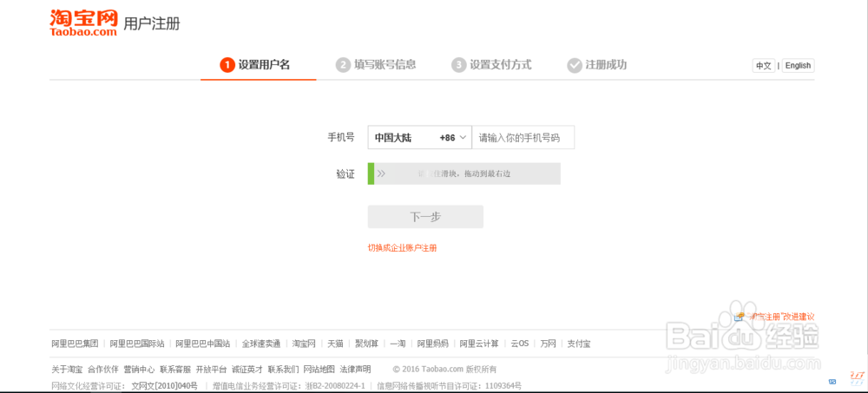This screenshot has height=393, width=868.
Task: Select the 注册成功 step tab
Action: [x=597, y=65]
